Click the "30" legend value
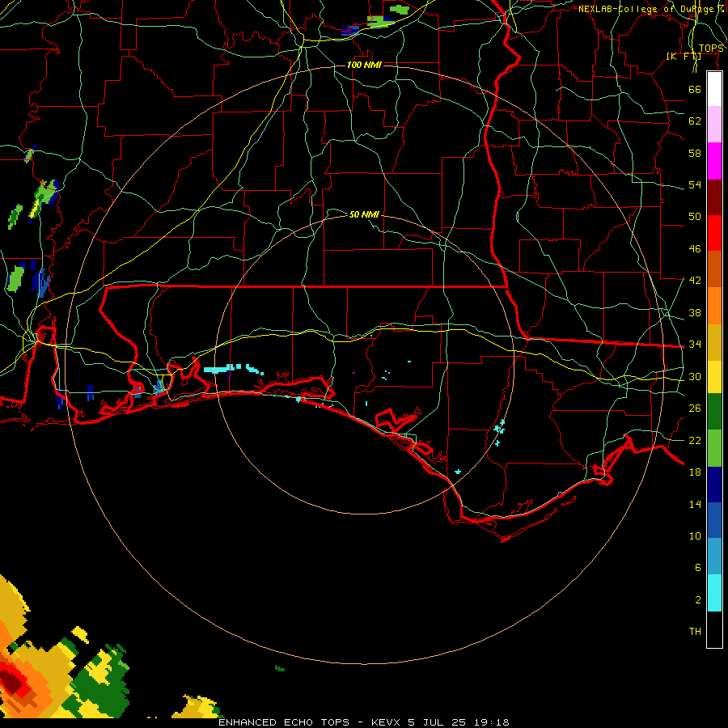This screenshot has width=728, height=728. (695, 376)
